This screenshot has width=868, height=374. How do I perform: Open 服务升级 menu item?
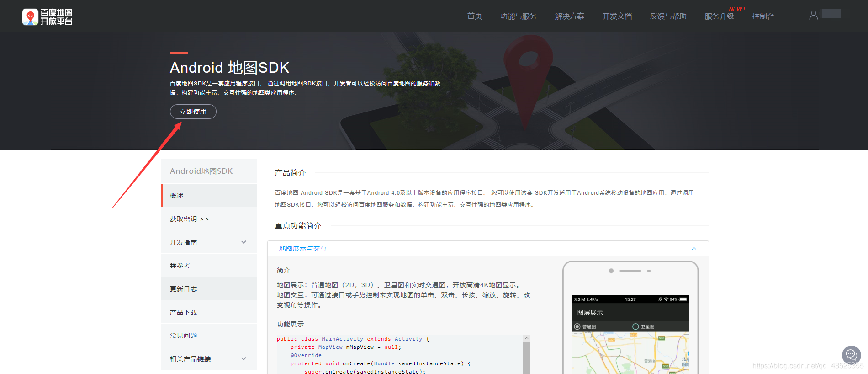point(719,16)
